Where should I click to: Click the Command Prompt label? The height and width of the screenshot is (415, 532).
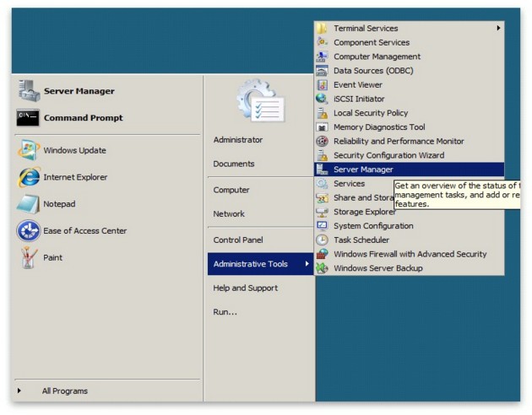pos(83,117)
